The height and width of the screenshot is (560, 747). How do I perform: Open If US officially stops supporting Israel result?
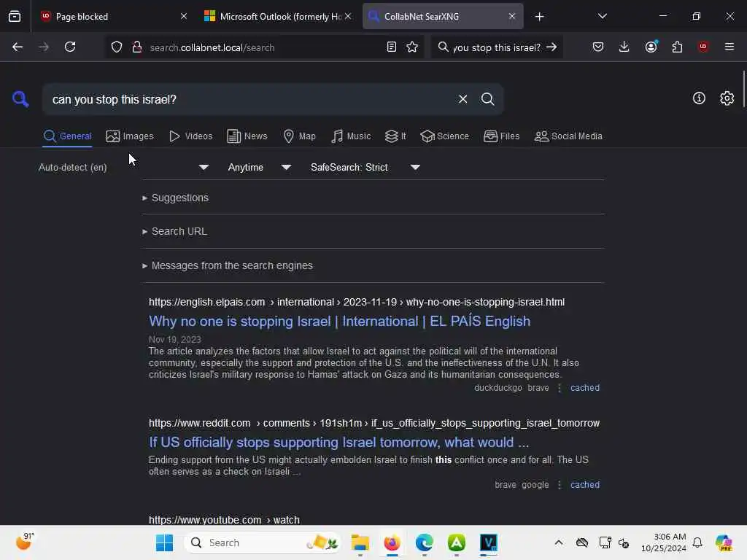tap(338, 443)
